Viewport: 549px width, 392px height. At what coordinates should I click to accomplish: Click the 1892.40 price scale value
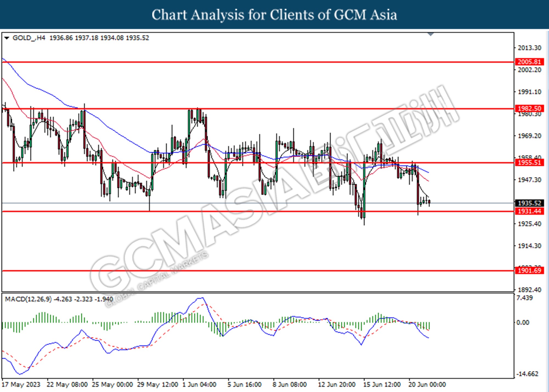(530, 290)
